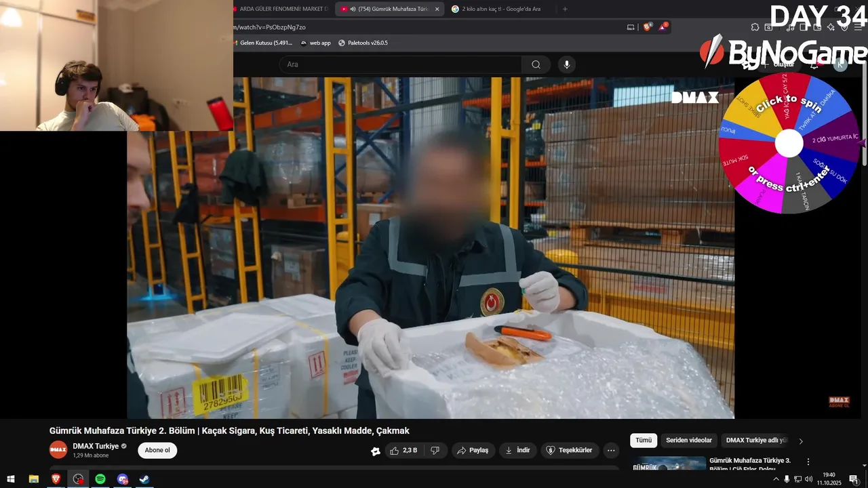The width and height of the screenshot is (868, 488).
Task: Click in the Ara search field
Action: pyautogui.click(x=400, y=64)
